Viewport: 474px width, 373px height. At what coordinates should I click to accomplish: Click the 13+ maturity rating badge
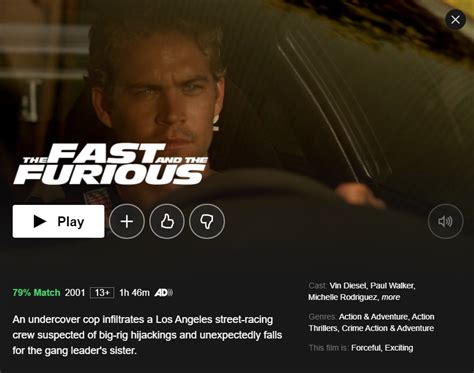click(x=102, y=293)
